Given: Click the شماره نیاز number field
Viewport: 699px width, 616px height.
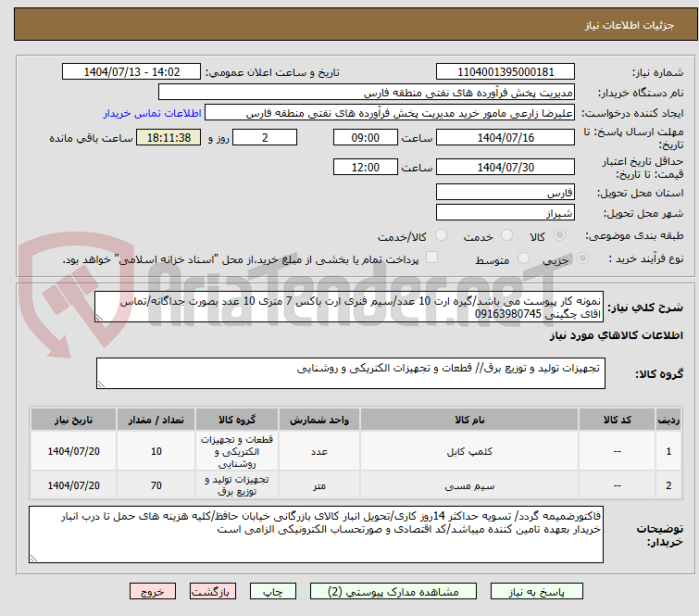Looking at the screenshot, I should (x=505, y=72).
